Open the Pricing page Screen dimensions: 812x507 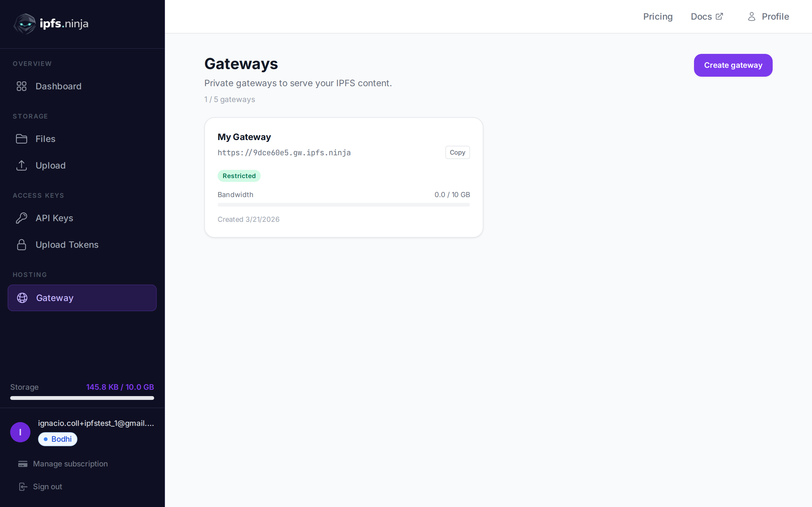658,16
